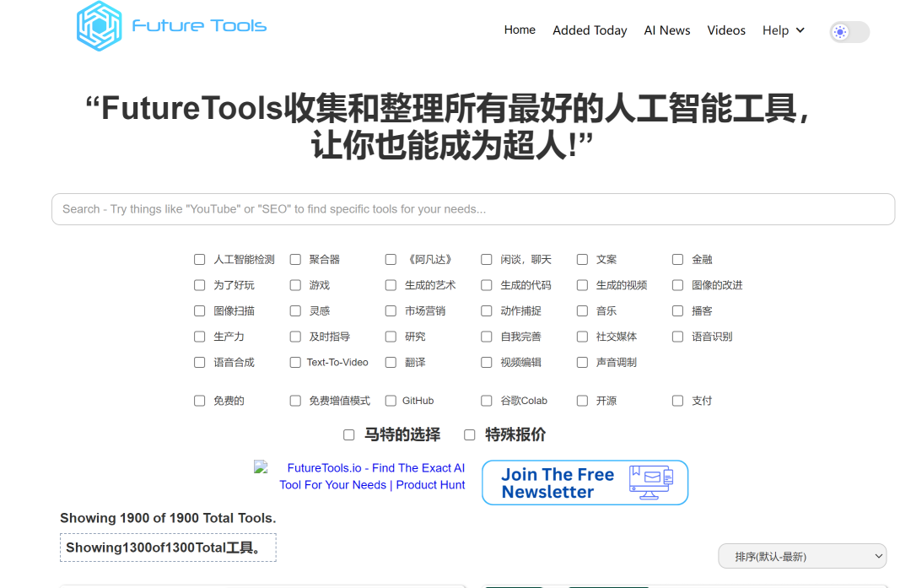Select the 生产力 category checkbox

pos(199,337)
